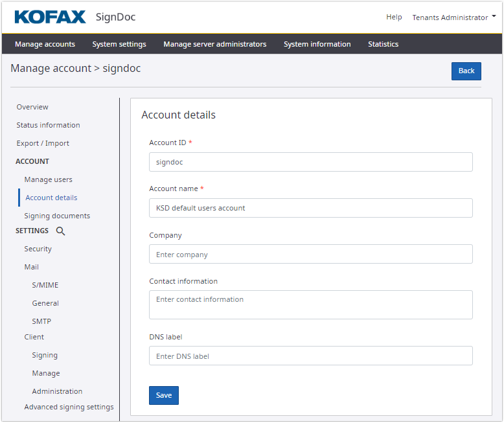Focus the Company input field
Screen dimensions: 504x423
coord(310,254)
